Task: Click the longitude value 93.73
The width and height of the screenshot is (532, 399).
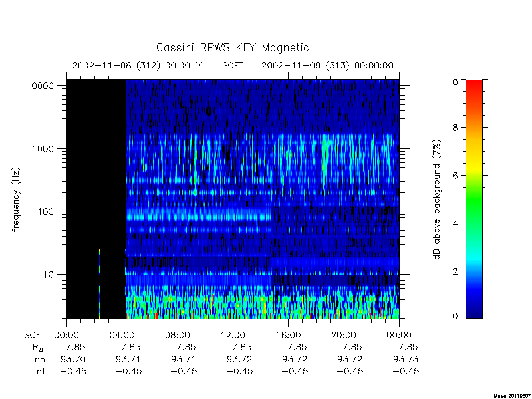Action: pyautogui.click(x=406, y=359)
